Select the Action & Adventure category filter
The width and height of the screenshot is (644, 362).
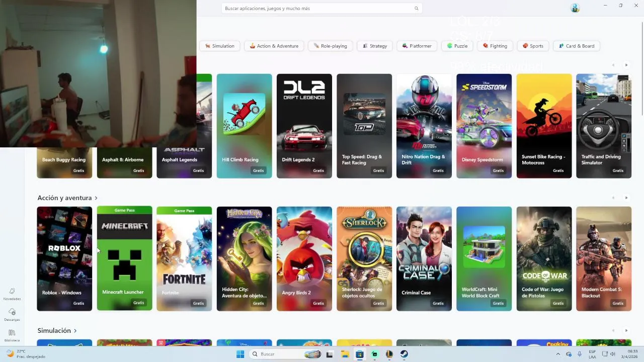(x=274, y=46)
